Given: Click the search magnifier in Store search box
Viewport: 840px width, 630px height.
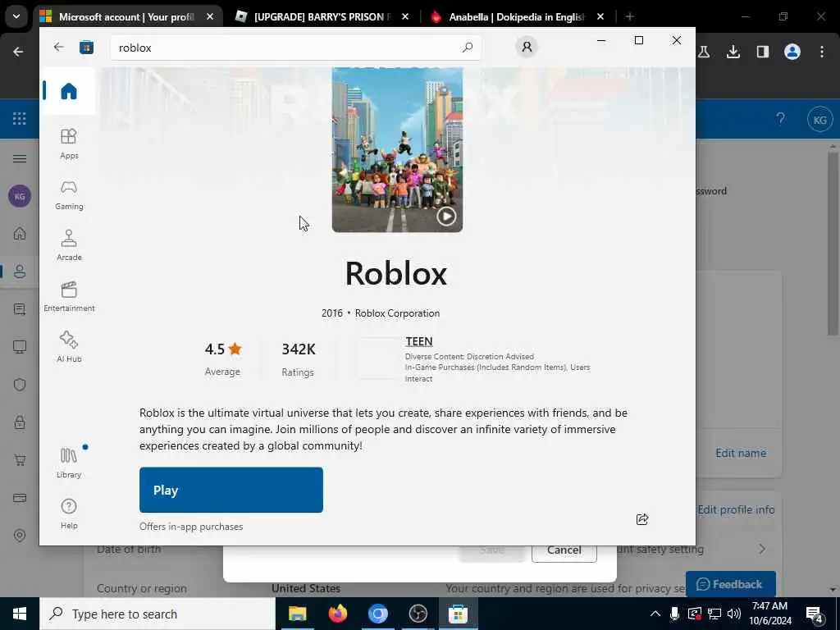Looking at the screenshot, I should [467, 48].
